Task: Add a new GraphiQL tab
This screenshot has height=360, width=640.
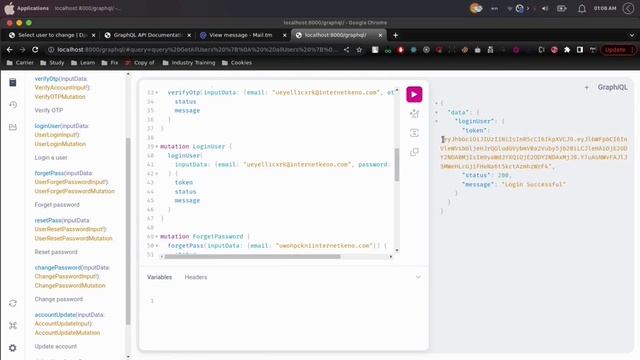Action: tap(587, 87)
